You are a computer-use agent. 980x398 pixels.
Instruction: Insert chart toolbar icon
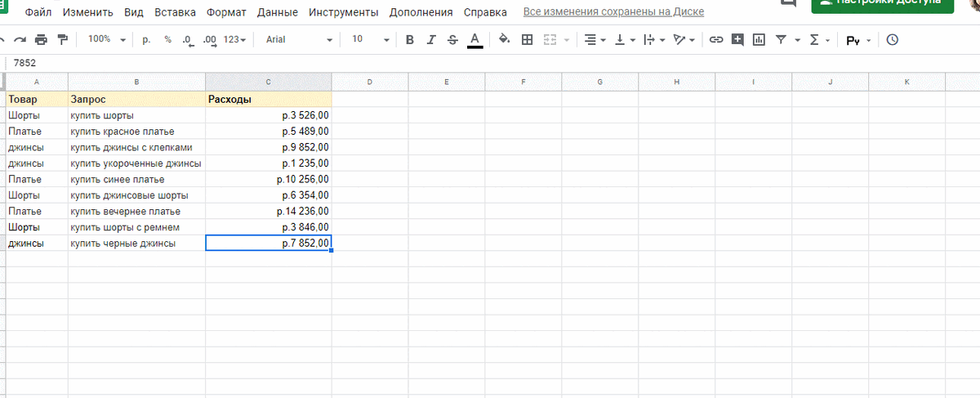tap(759, 39)
